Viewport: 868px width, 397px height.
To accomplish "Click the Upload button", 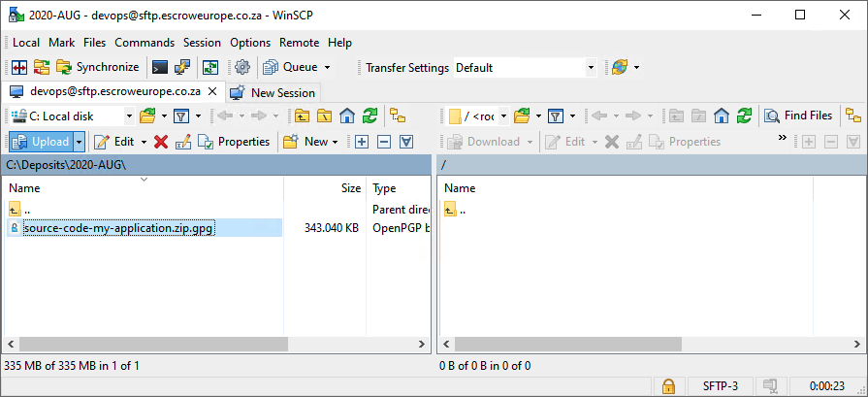I will [x=42, y=142].
